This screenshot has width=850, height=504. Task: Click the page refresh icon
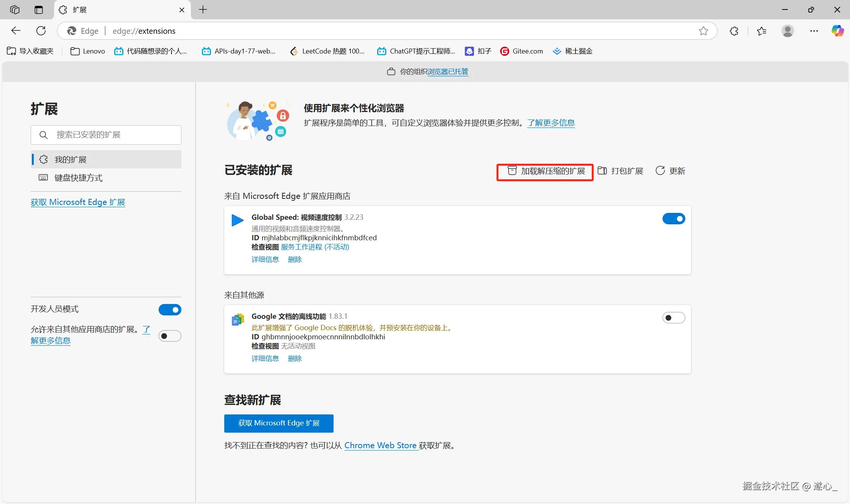41,31
